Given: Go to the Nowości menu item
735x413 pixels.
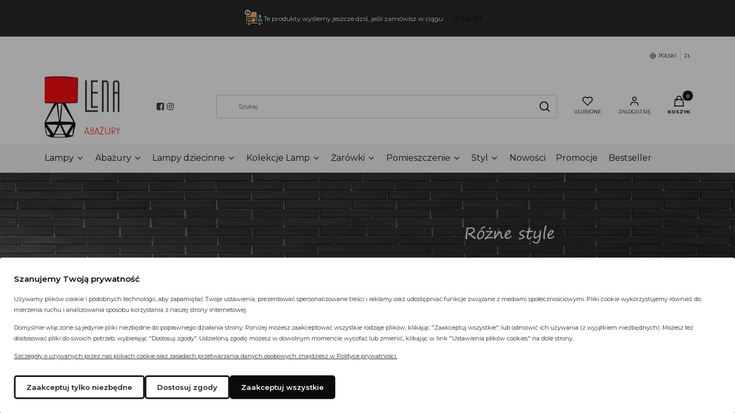Looking at the screenshot, I should pos(527,158).
